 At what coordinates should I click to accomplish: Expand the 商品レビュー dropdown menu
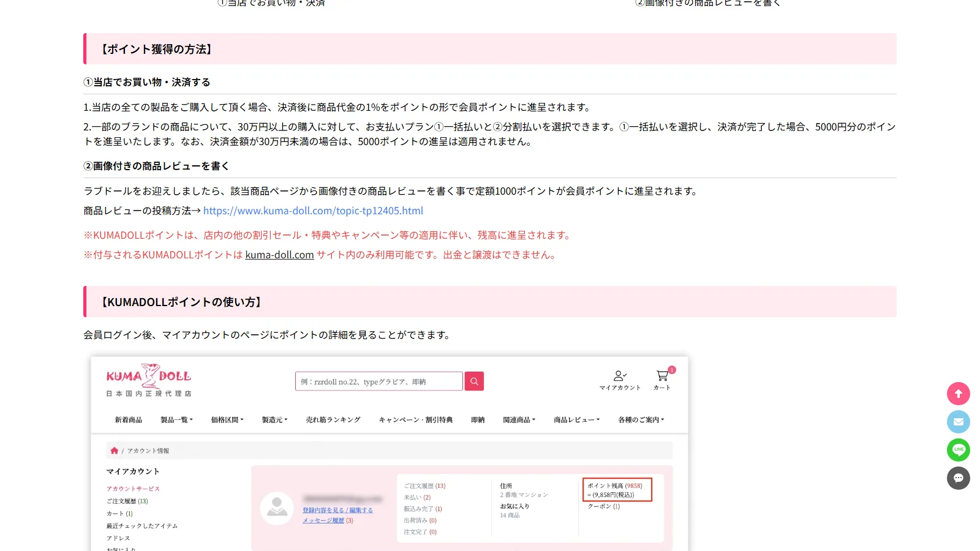click(x=577, y=419)
